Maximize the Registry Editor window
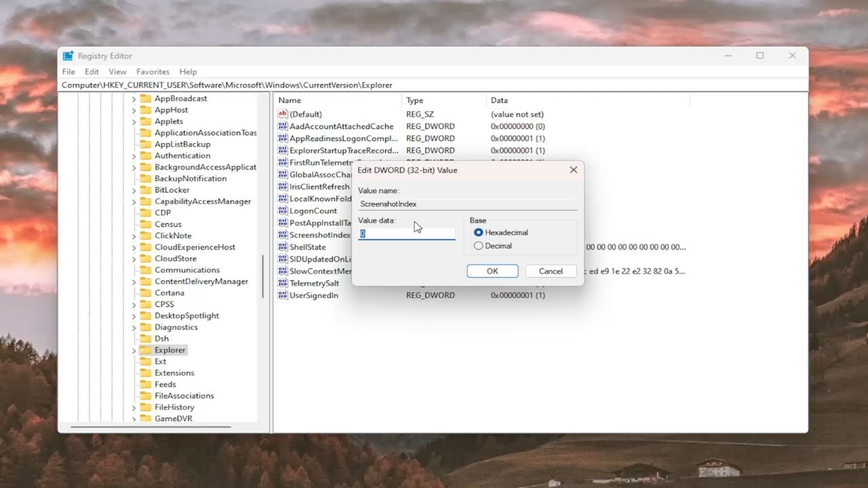This screenshot has height=488, width=868. [x=760, y=56]
